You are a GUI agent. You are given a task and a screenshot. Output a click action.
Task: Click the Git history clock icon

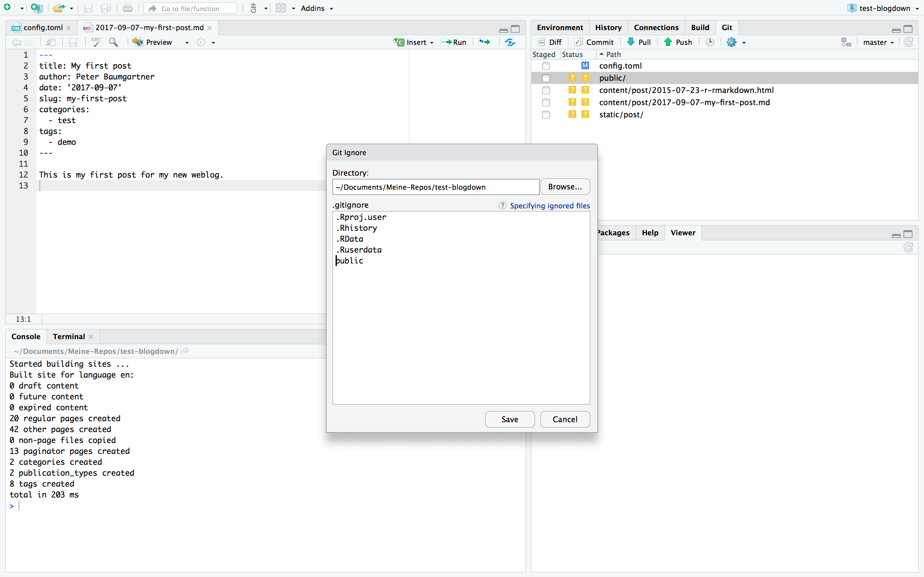tap(709, 42)
